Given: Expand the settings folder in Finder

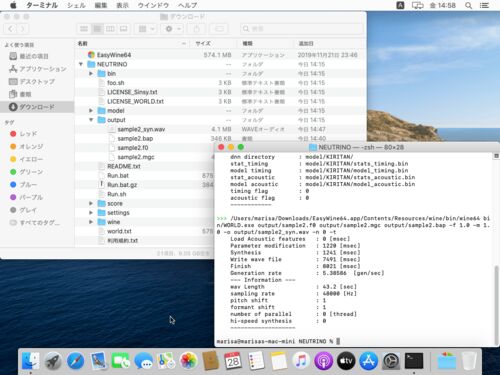Looking at the screenshot, I should tap(91, 212).
